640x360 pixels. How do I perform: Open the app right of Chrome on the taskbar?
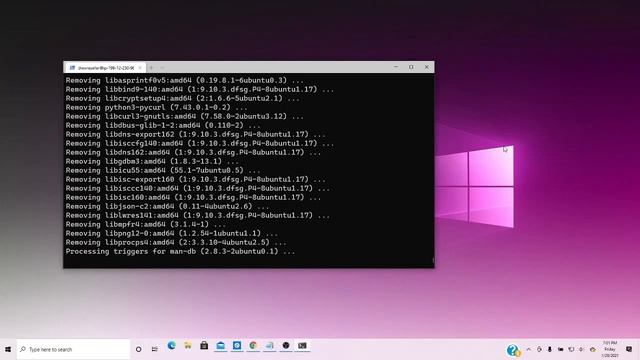(x=269, y=346)
